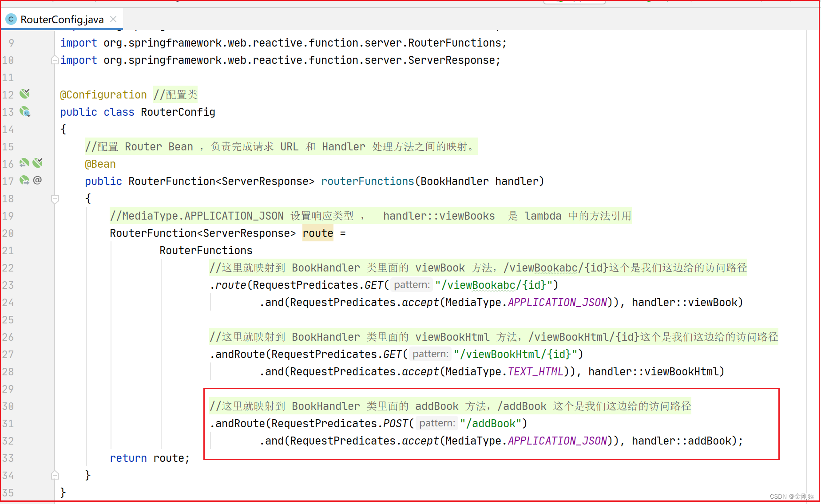Click the checkmarked Spring bean icon on line 16
This screenshot has width=821, height=504.
coord(38,163)
